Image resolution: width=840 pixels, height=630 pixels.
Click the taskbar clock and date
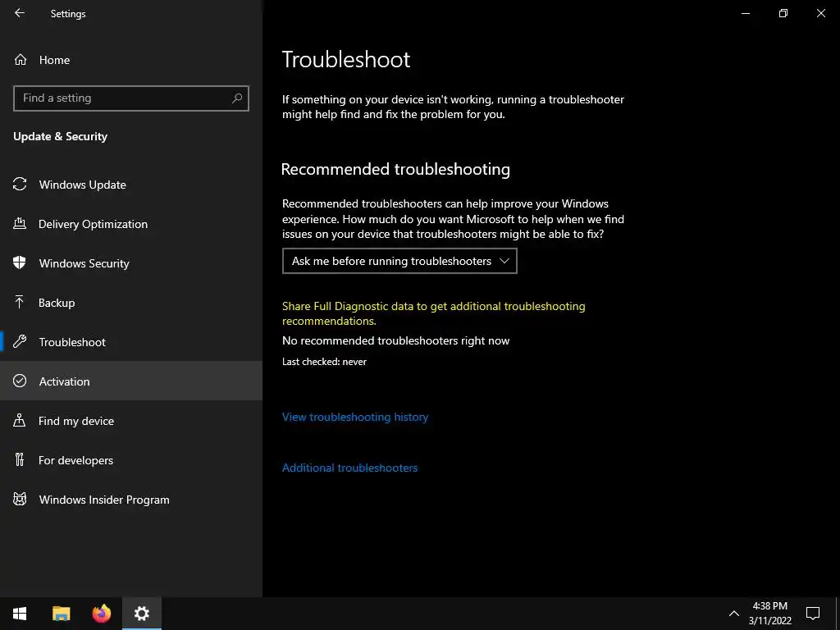[769, 614]
